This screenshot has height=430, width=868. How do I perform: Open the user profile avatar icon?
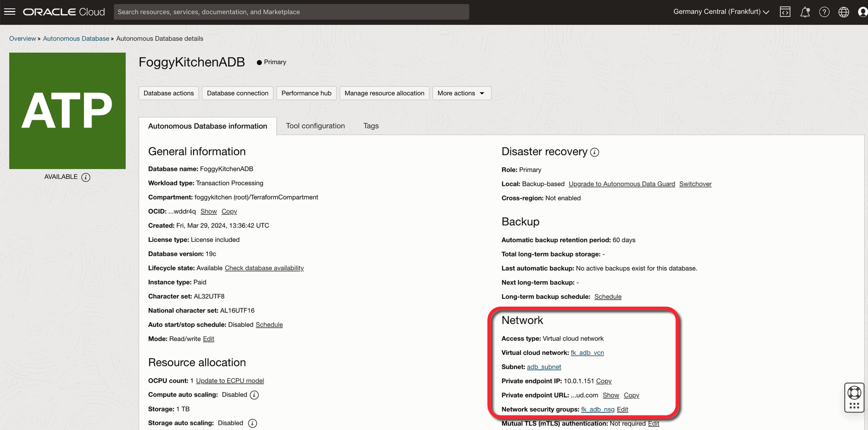pos(863,12)
